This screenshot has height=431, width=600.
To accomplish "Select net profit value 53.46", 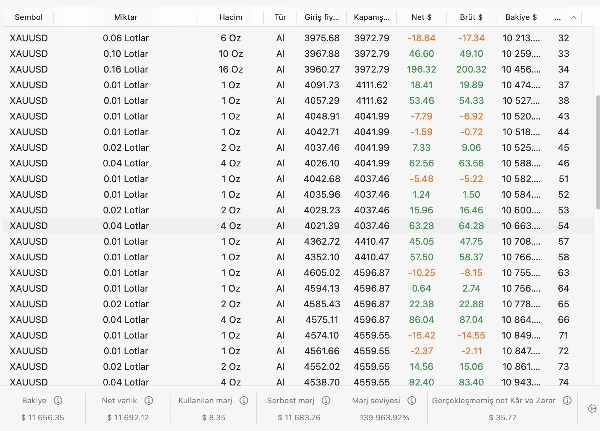I will 421,101.
